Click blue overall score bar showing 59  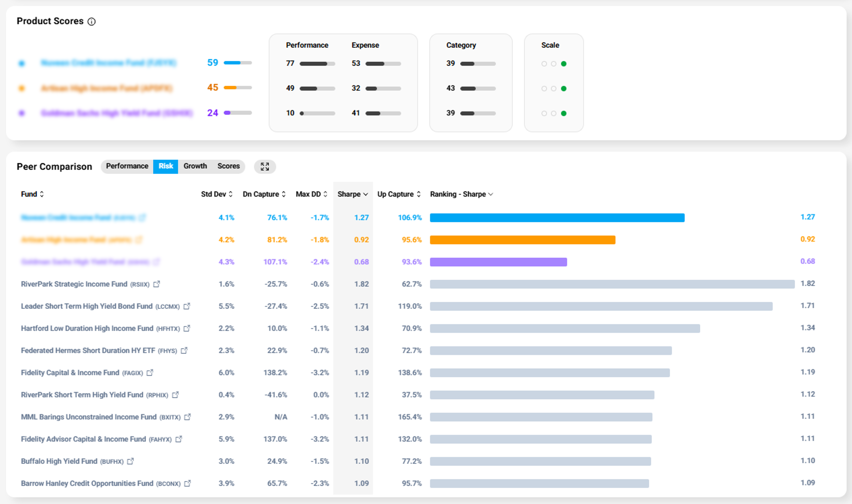pyautogui.click(x=238, y=63)
